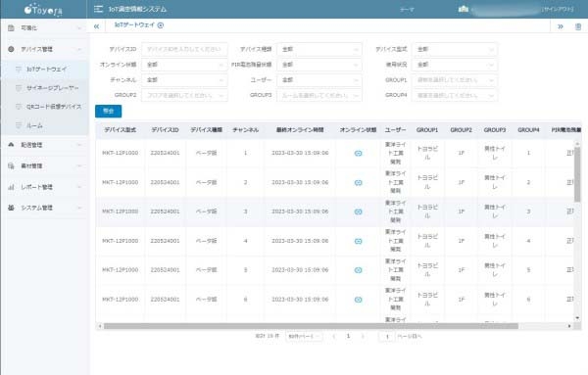Focus the jump-to-page number input

pyautogui.click(x=387, y=337)
